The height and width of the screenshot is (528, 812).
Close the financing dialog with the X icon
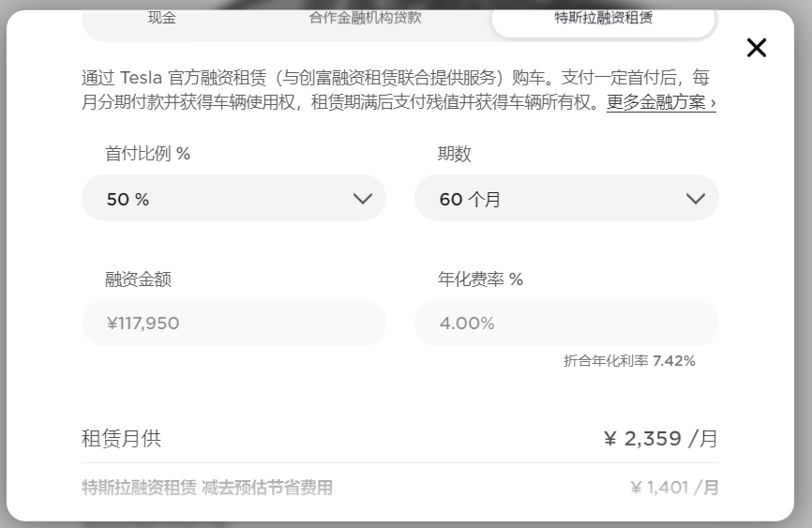tap(756, 48)
